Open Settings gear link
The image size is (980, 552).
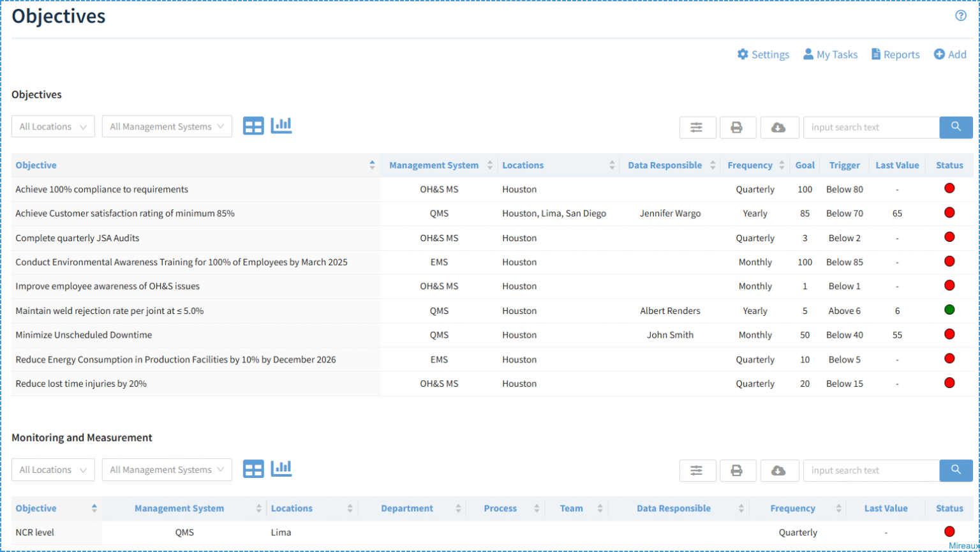point(763,55)
